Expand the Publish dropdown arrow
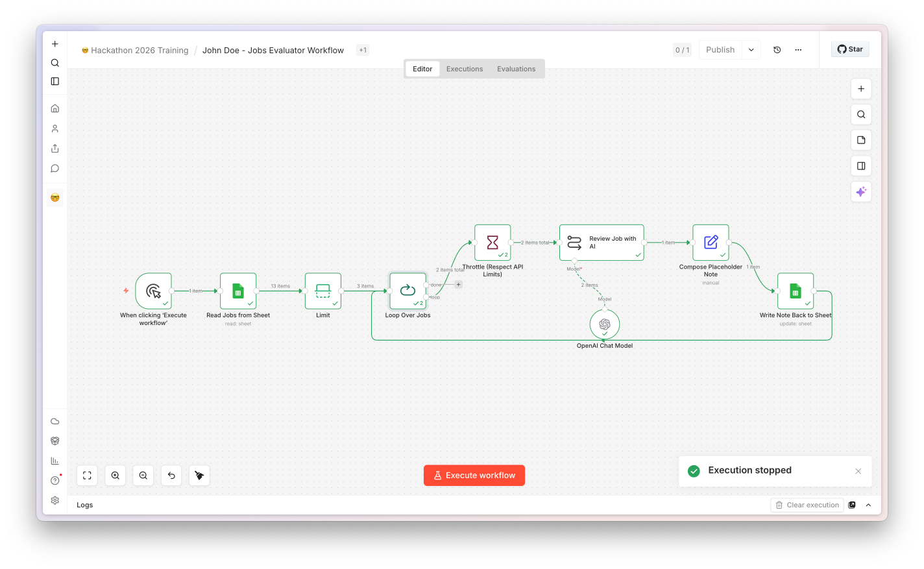The height and width of the screenshot is (569, 924). 751,50
